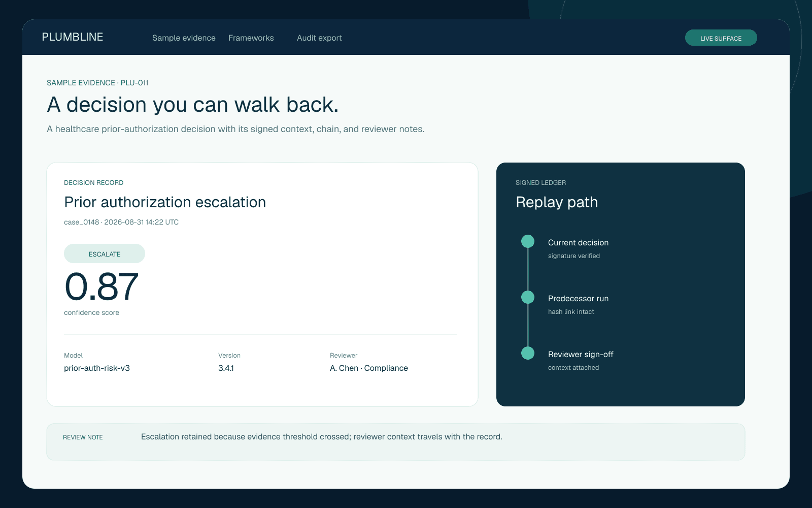Click the 'confidence score' caption
This screenshot has width=812, height=508.
click(x=91, y=312)
